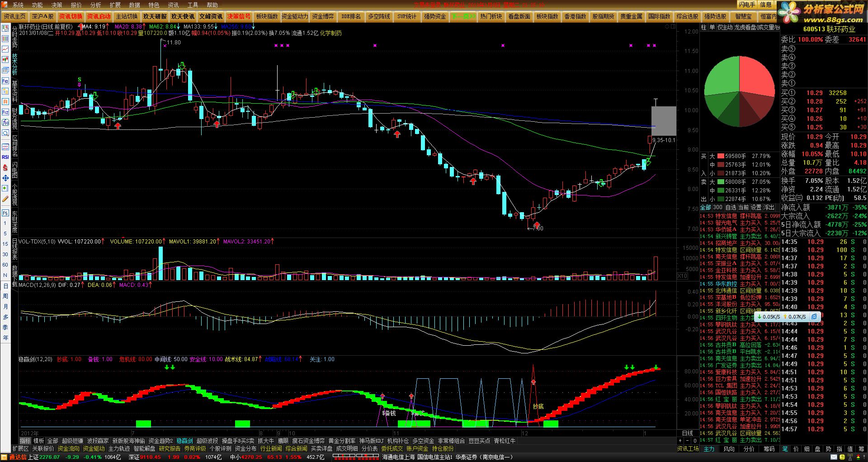The height and width of the screenshot is (462, 868).
Task: Click the RSI indicator icon in left sidebar
Action: (x=5, y=157)
